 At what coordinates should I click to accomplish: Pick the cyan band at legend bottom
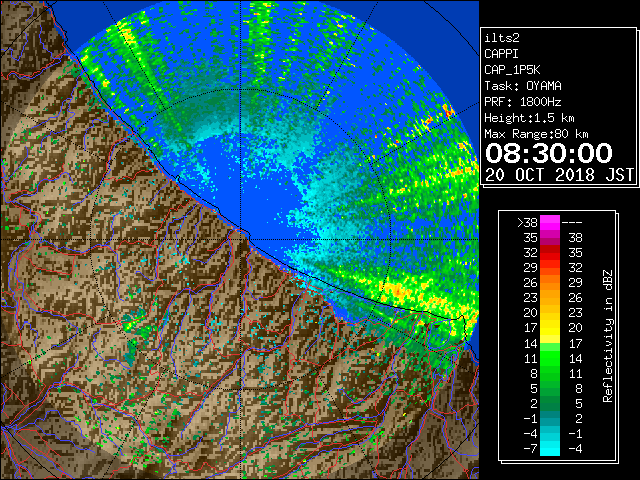click(x=550, y=449)
